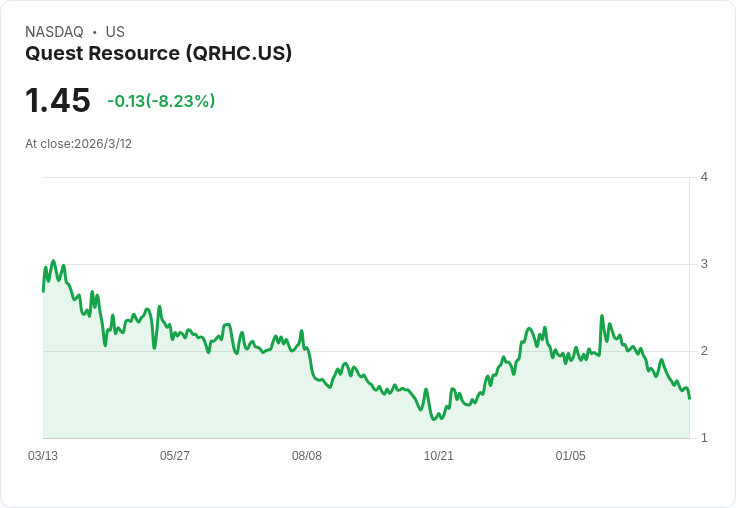Click the 03/13 date axis label
The image size is (736, 508).
point(43,456)
